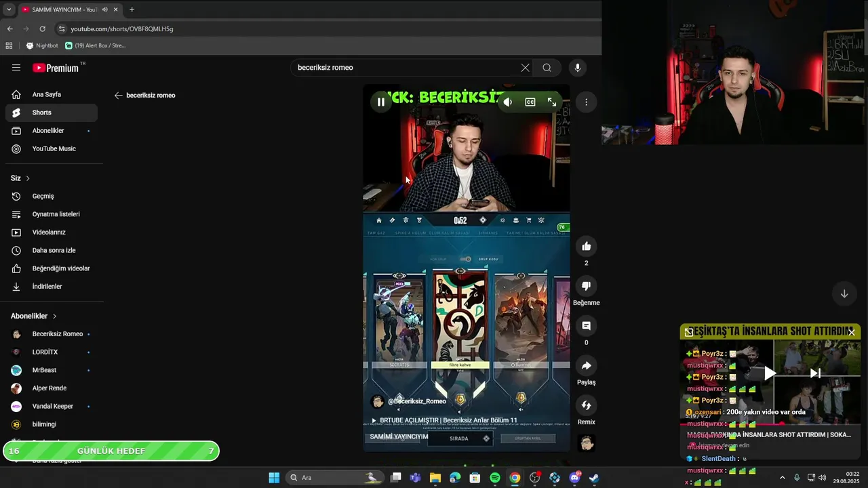Open Steam from the taskbar
This screenshot has height=488, width=868.
(594, 478)
